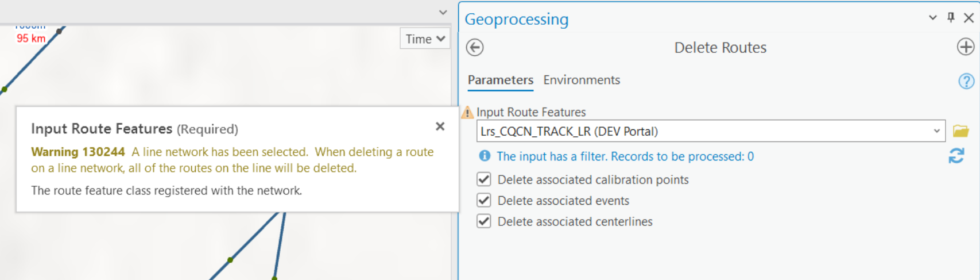Open the add-to-model plus icon
The image size is (980, 280).
[966, 47]
